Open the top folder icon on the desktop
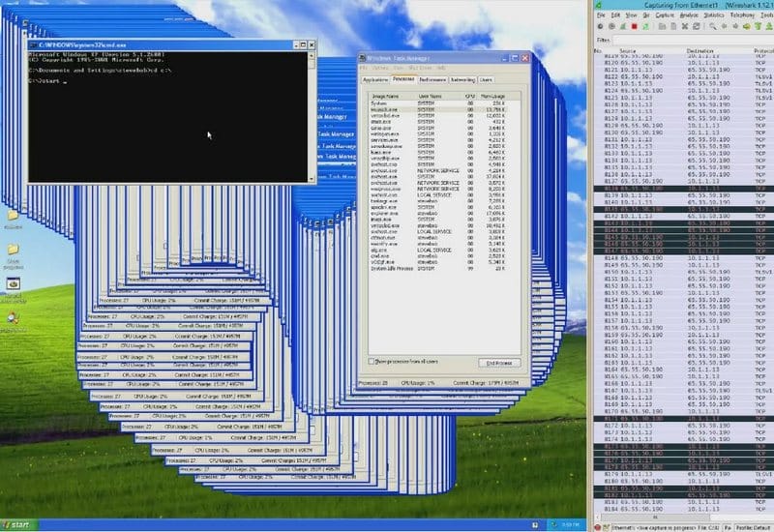The width and height of the screenshot is (774, 532). (14, 215)
